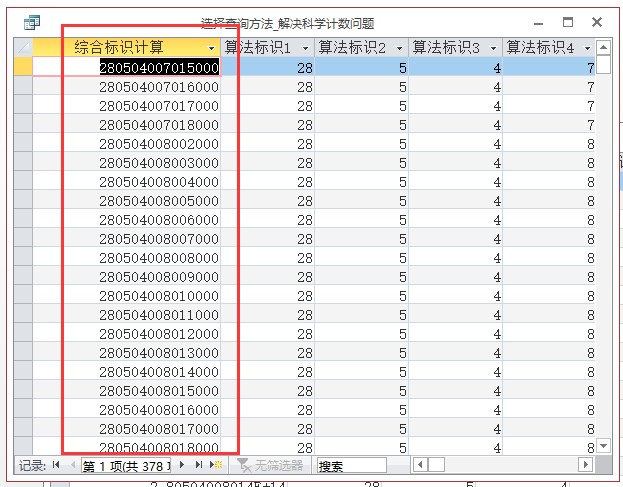Screen dimensions: 623x487
Task: Maximize the query window
Action: tap(568, 21)
